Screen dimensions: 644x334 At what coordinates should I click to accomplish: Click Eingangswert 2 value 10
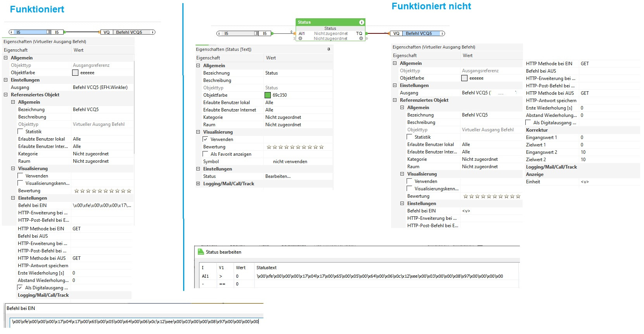pos(583,152)
